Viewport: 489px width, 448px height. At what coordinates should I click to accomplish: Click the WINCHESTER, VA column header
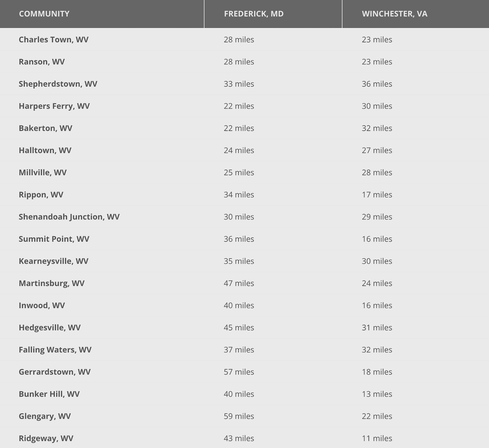pyautogui.click(x=395, y=14)
